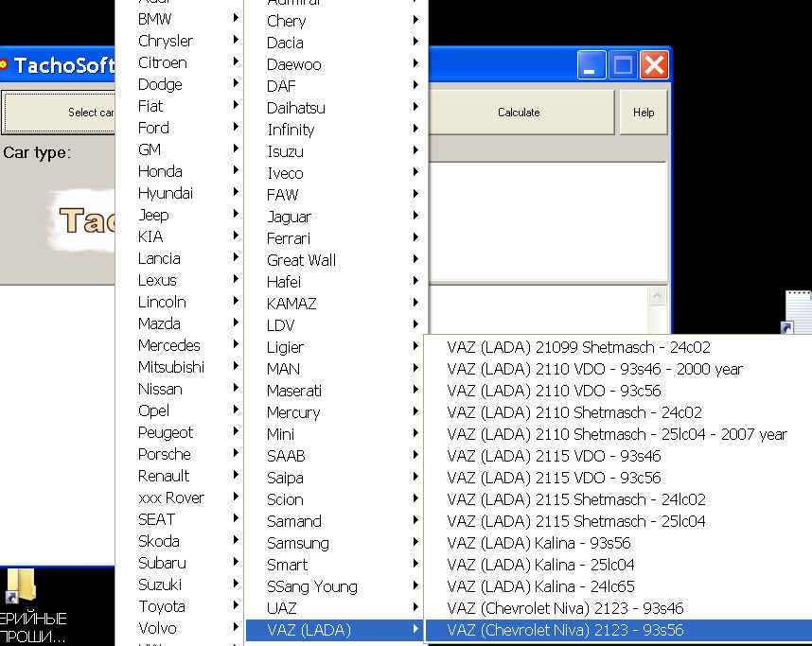Image resolution: width=812 pixels, height=646 pixels.
Task: Open the xxx Rover submenu
Action: tap(180, 498)
